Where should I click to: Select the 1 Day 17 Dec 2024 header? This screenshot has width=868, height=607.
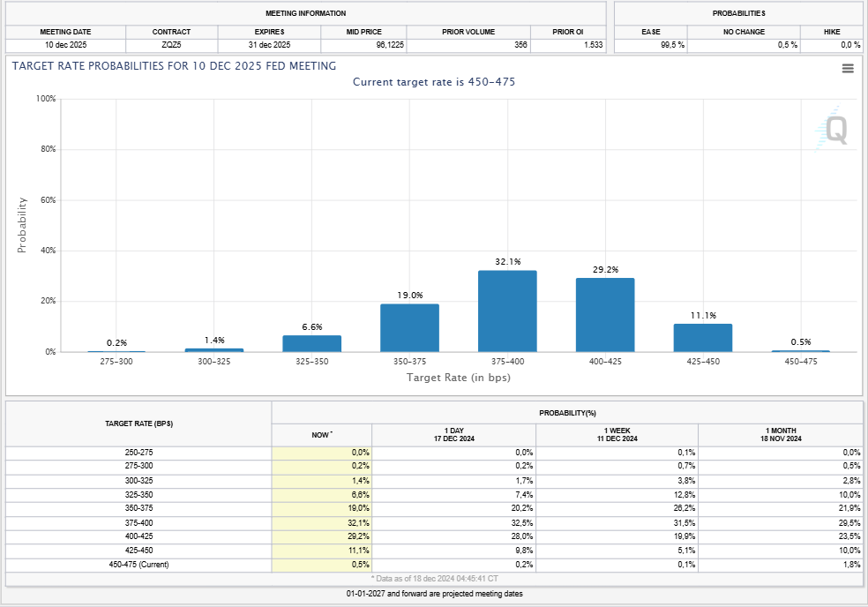tap(453, 435)
